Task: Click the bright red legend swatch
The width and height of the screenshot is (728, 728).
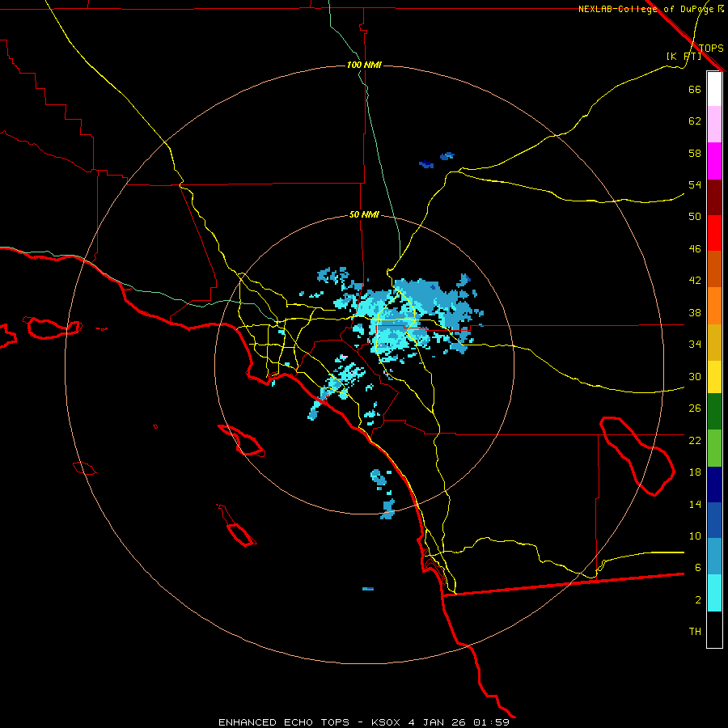Action: 714,233
